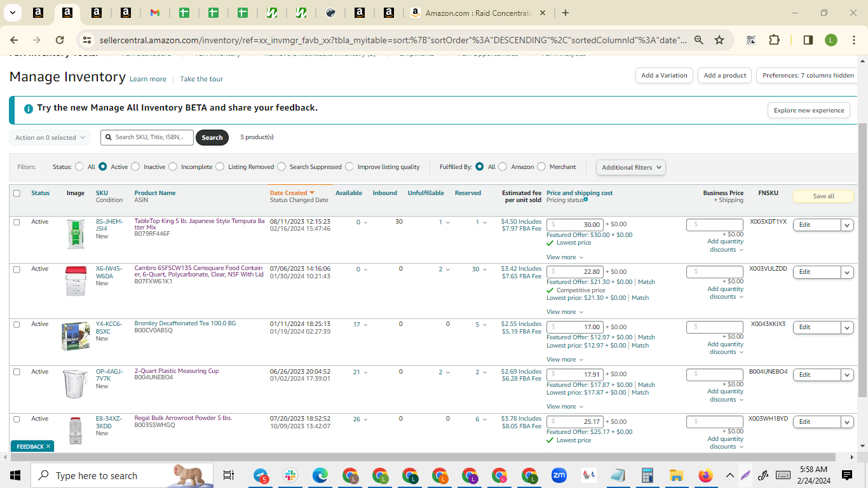Dismiss the FEEDBACK tab with its X
This screenshot has width=868, height=488.
[48, 447]
